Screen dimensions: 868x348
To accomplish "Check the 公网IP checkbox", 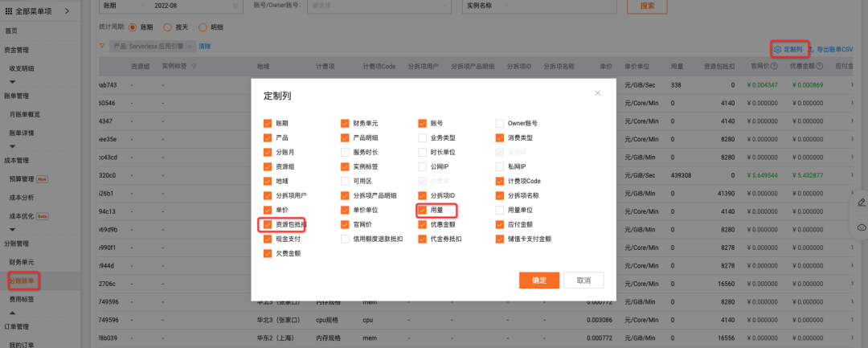I will [423, 166].
